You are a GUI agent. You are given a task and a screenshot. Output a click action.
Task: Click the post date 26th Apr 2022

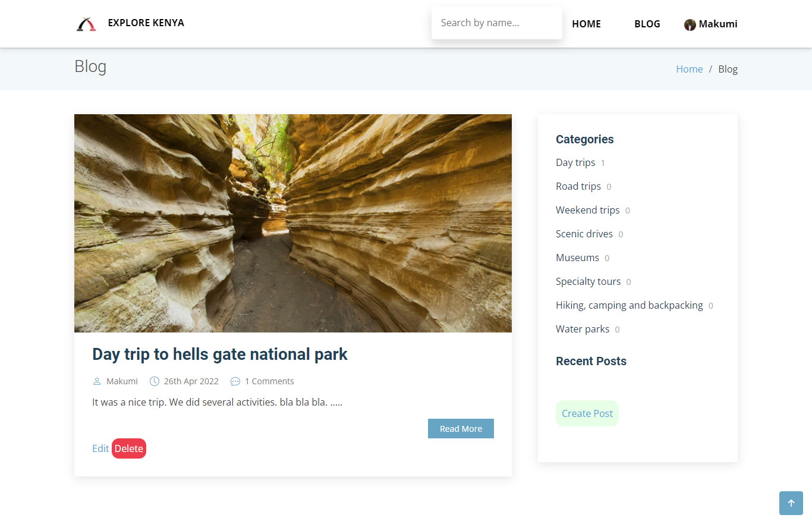tap(191, 381)
